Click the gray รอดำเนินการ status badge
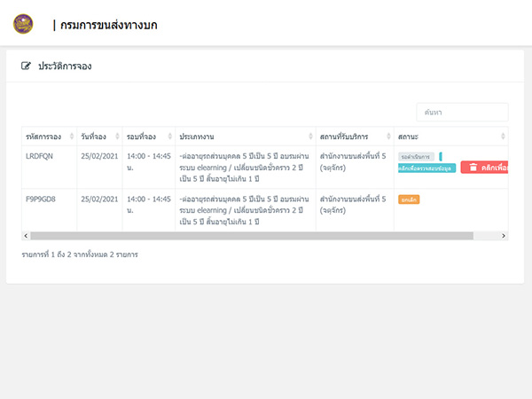The image size is (532, 399). click(x=416, y=157)
